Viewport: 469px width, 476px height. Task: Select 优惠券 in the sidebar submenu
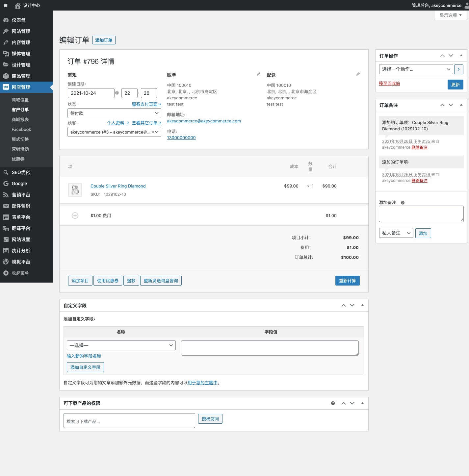pos(18,159)
